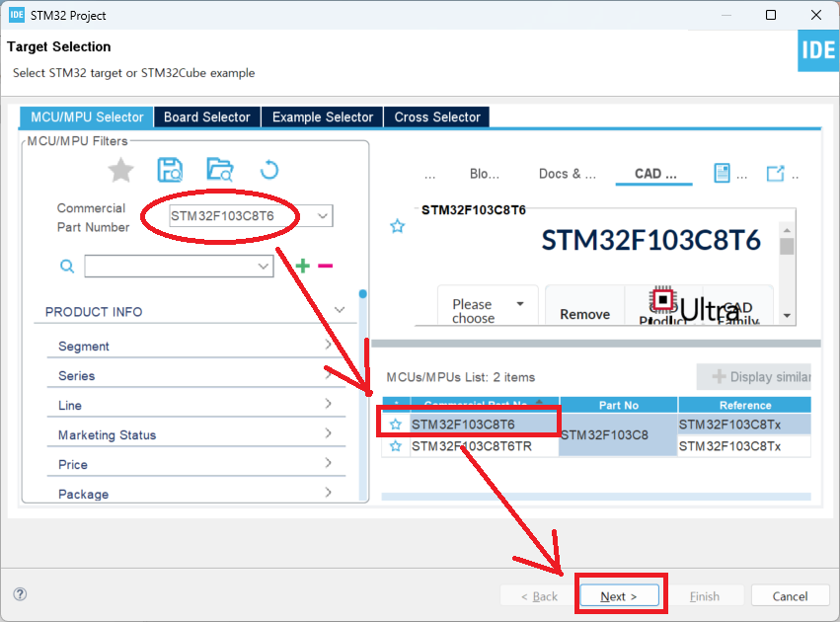The image size is (840, 622).
Task: Open the Please choose dropdown
Action: [488, 305]
